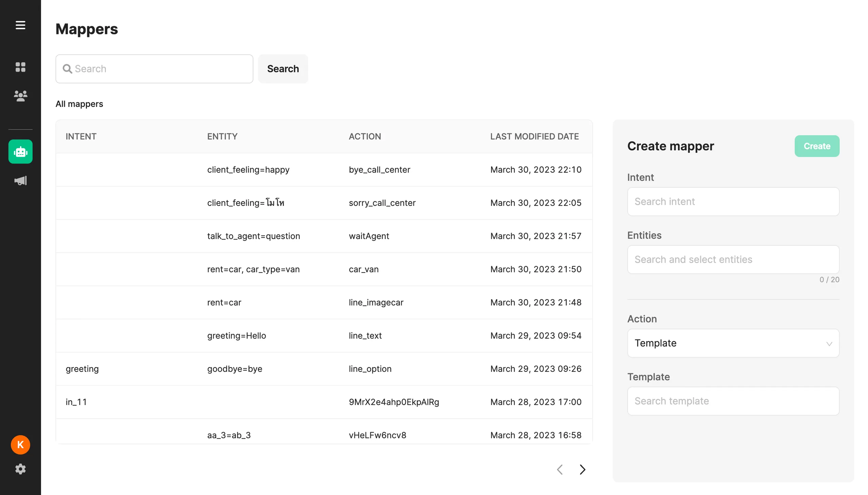
Task: Open the hamburger menu in the sidebar
Action: pyautogui.click(x=20, y=25)
